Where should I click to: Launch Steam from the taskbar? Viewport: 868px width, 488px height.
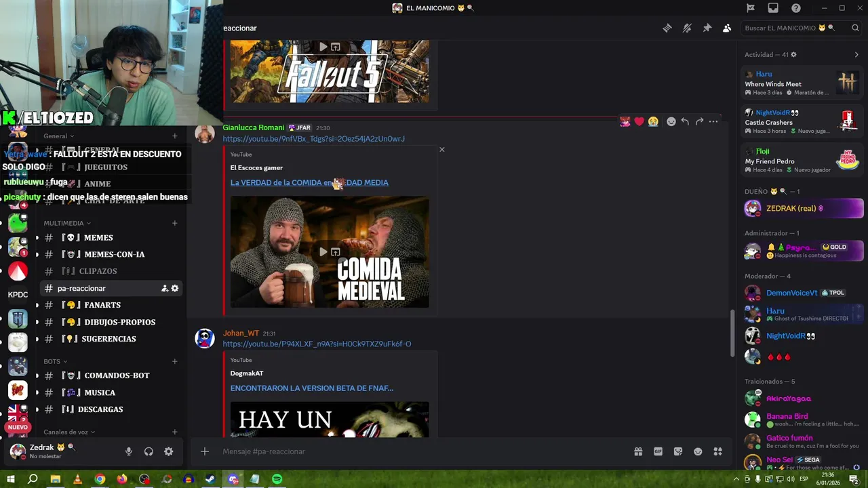point(210,479)
